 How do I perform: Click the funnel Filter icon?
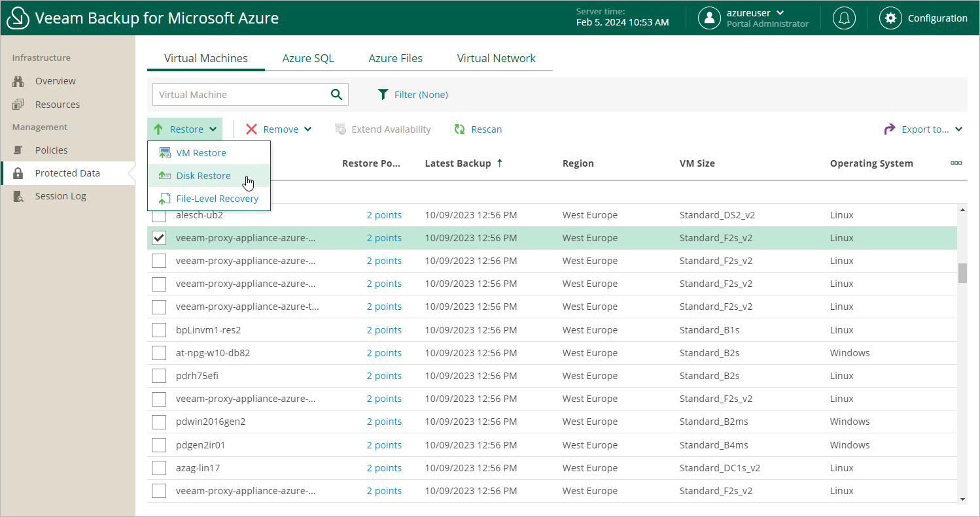pos(383,95)
